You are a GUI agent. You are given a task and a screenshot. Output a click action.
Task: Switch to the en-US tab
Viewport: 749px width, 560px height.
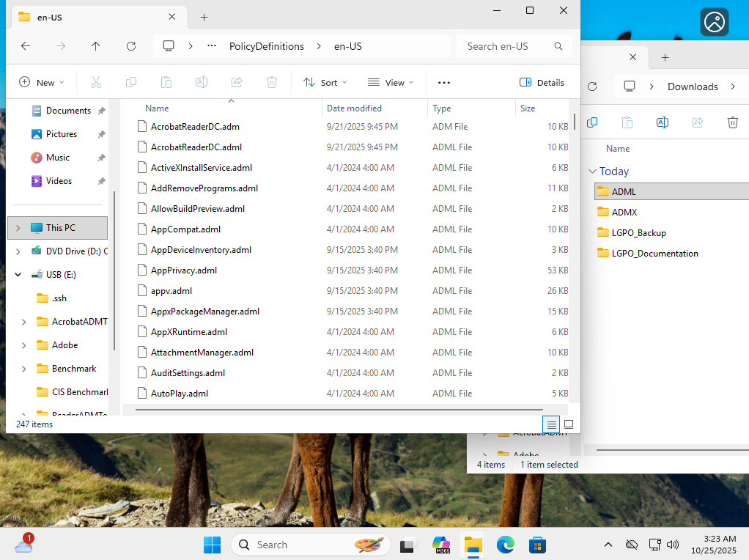tap(88, 17)
